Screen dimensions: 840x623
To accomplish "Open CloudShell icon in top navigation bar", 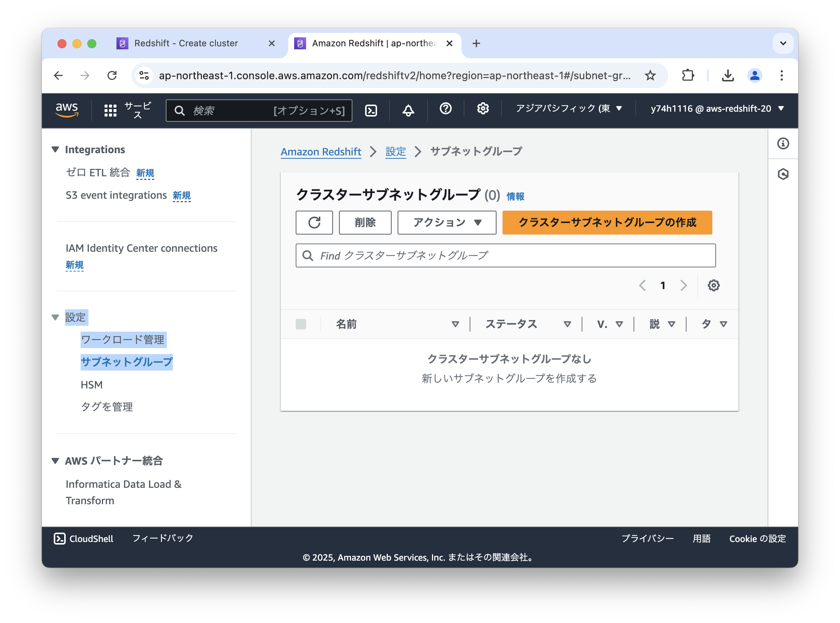I will (371, 110).
